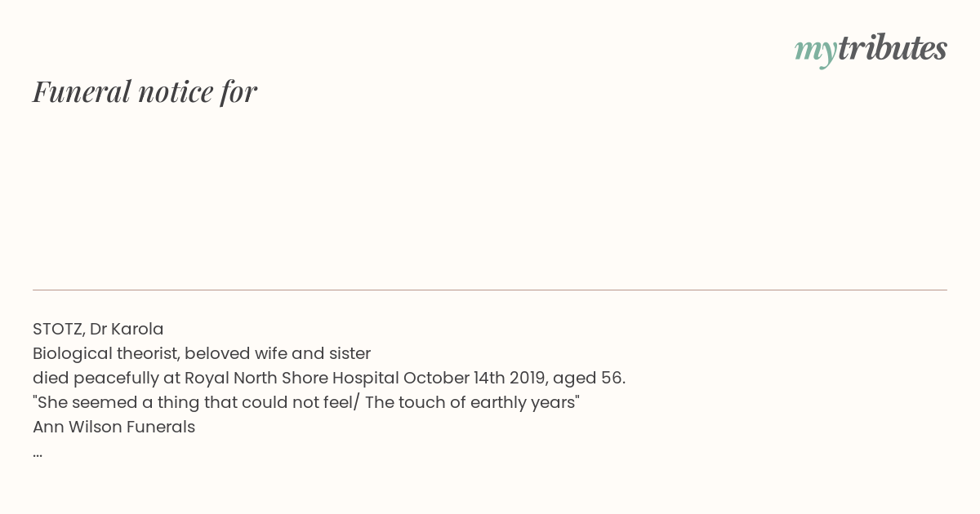Image resolution: width=980 pixels, height=514 pixels.
Task: Click the horizontal divider line
Action: pyautogui.click(x=490, y=290)
